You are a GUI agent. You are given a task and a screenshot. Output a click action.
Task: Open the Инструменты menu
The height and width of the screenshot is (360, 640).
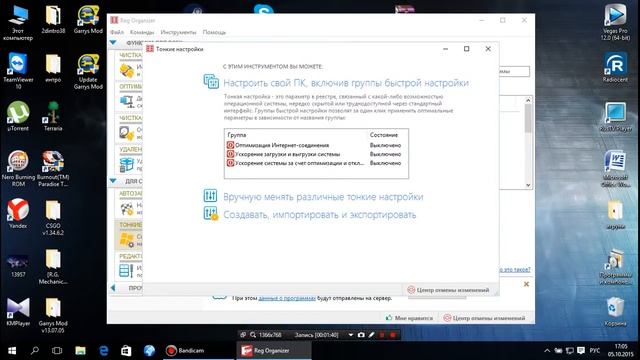[178, 32]
